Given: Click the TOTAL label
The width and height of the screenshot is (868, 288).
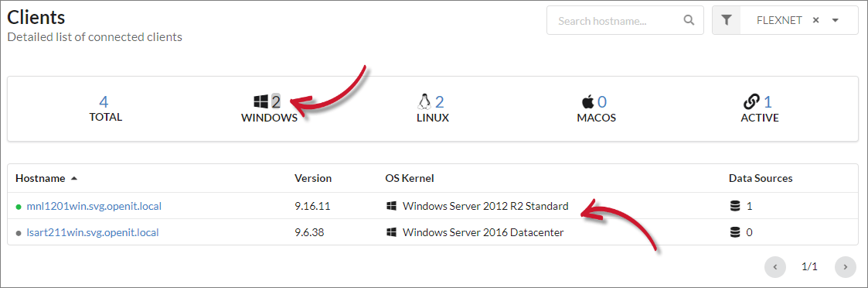Looking at the screenshot, I should tap(106, 118).
